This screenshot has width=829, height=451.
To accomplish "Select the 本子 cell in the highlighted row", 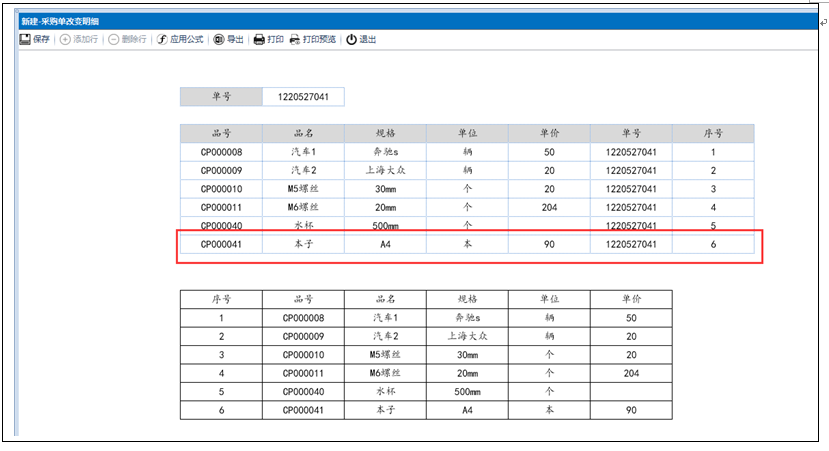I will [303, 244].
